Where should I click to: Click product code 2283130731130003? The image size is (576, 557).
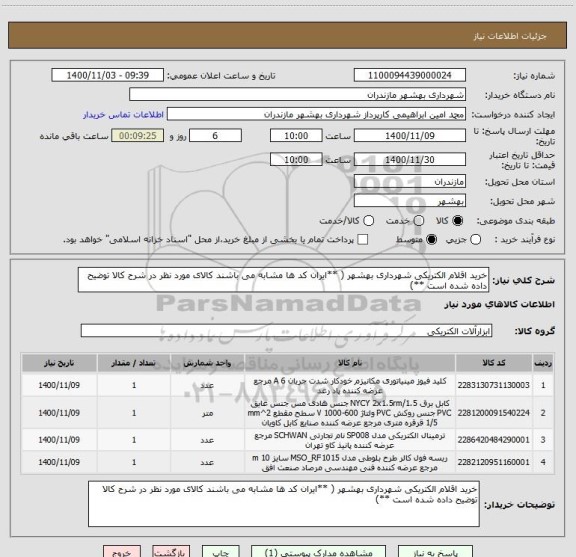493,385
